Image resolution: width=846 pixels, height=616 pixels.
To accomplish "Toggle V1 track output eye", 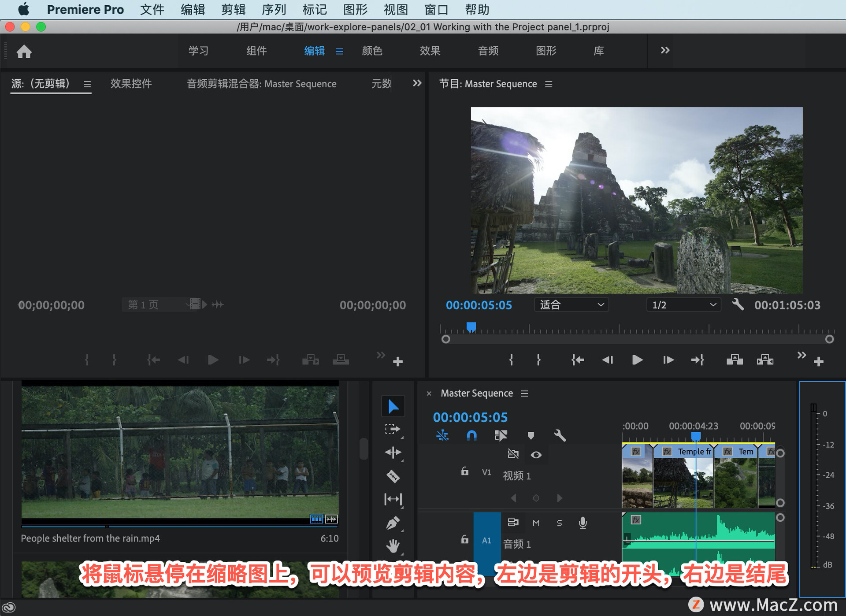I will [x=536, y=455].
